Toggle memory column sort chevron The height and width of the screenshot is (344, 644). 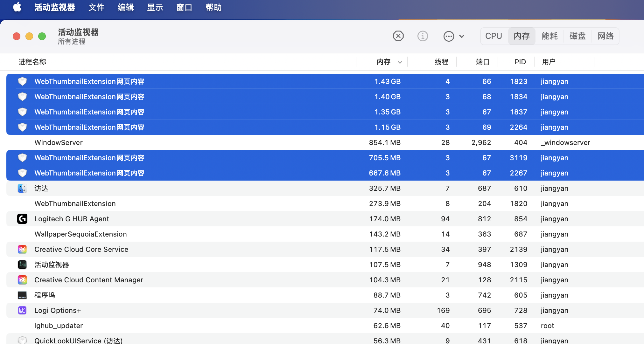coord(400,62)
